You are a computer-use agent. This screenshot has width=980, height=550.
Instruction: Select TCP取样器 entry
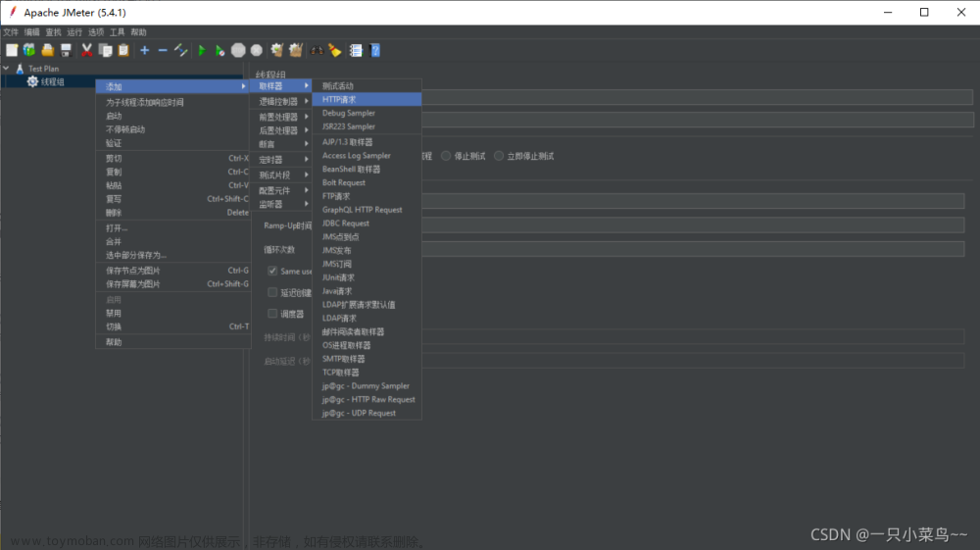[x=367, y=373]
